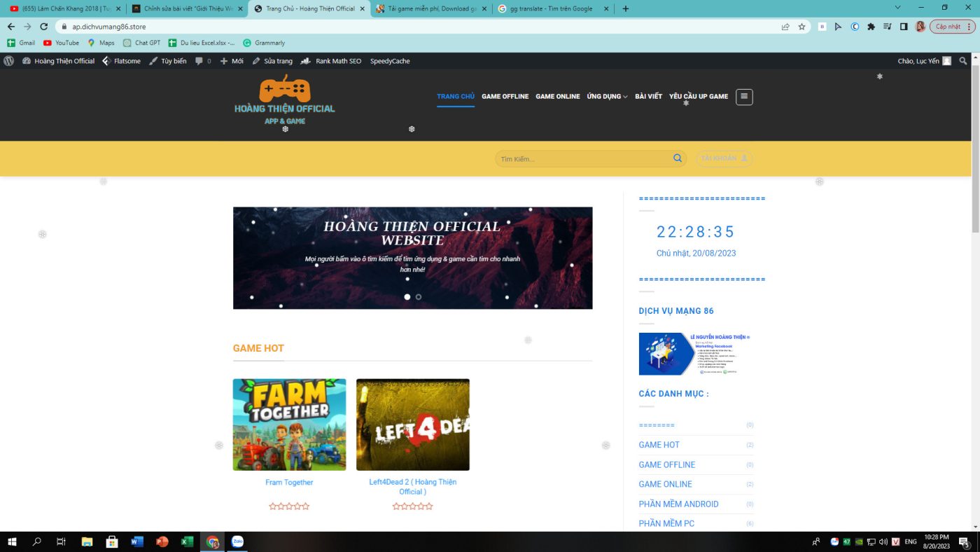This screenshot has width=980, height=552.
Task: Select the second banner slide dot
Action: (419, 297)
